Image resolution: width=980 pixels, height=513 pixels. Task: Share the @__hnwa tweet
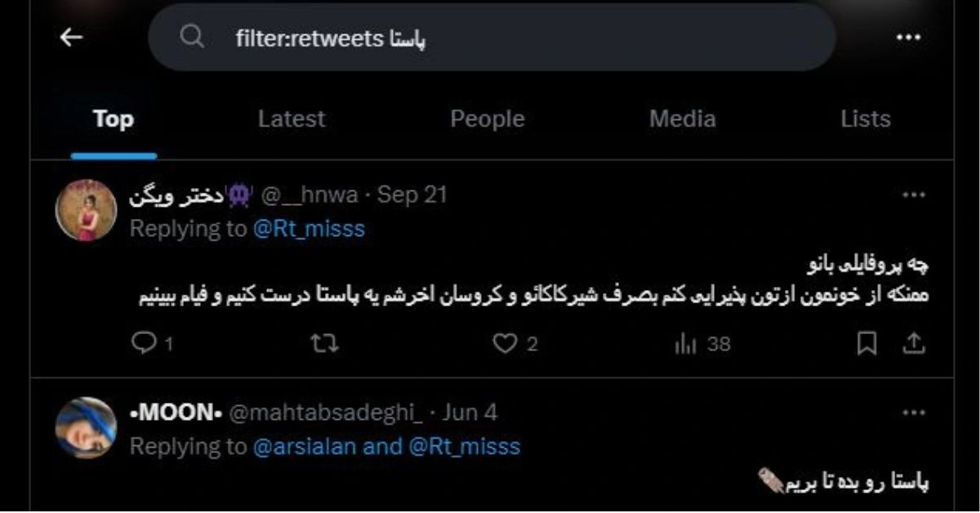click(x=911, y=345)
